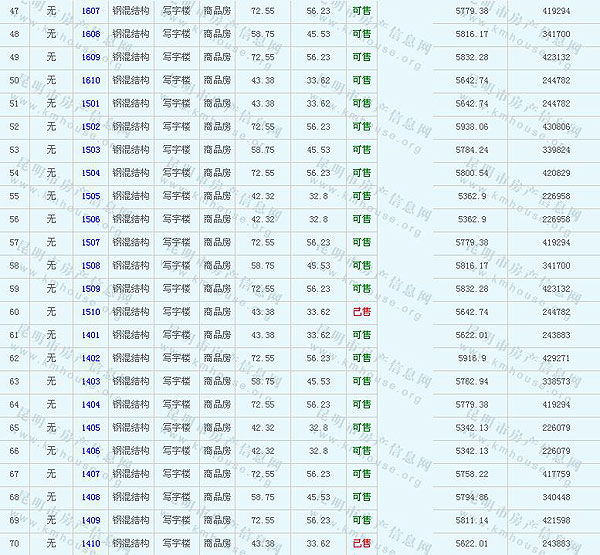
Task: Click room 1502 link
Action: coord(91,126)
